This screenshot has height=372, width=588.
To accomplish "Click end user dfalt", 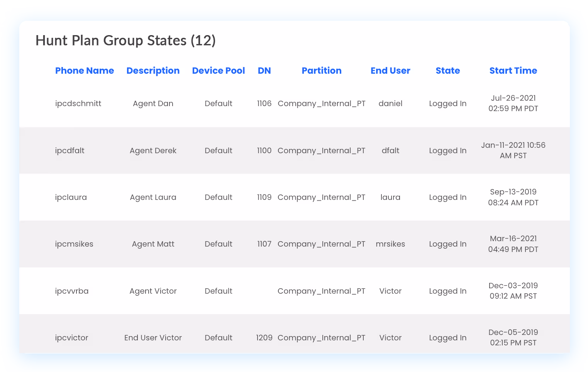I will coord(390,150).
